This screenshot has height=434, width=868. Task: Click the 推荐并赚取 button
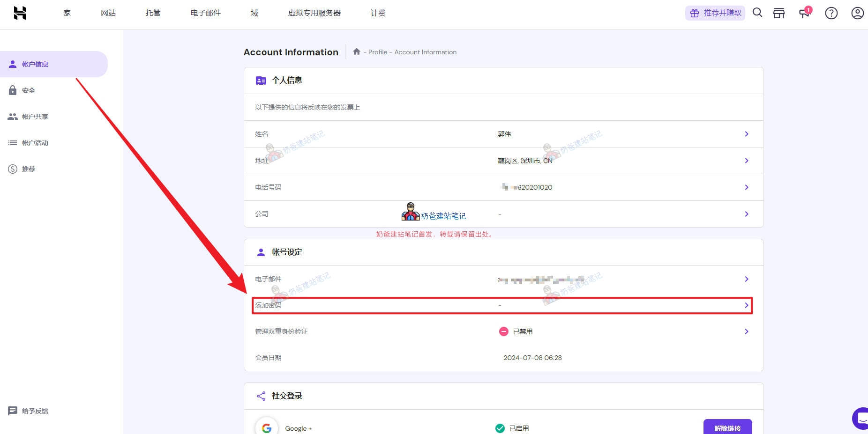click(715, 13)
